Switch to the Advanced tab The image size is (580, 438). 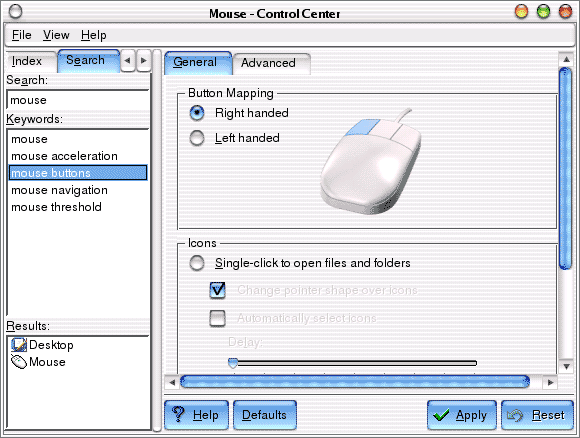269,63
